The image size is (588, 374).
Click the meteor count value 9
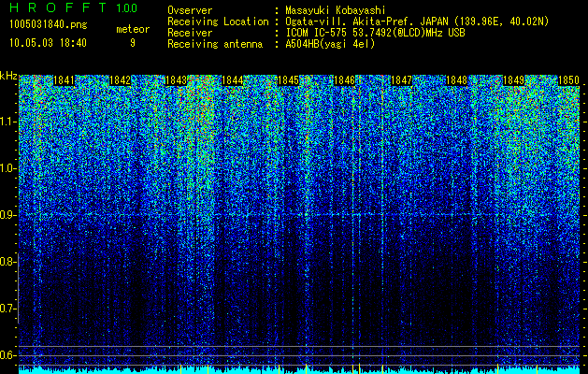133,43
